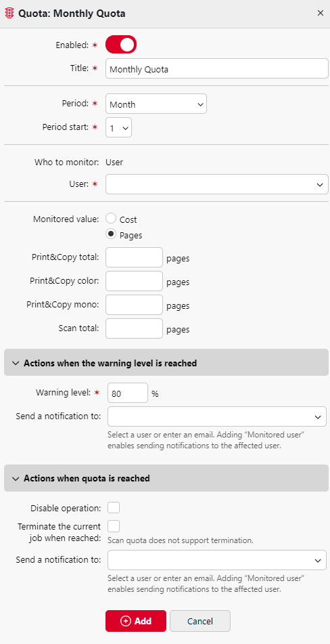Open warning level notification recipient dropdown
Image resolution: width=330 pixels, height=644 pixels.
pos(217,416)
